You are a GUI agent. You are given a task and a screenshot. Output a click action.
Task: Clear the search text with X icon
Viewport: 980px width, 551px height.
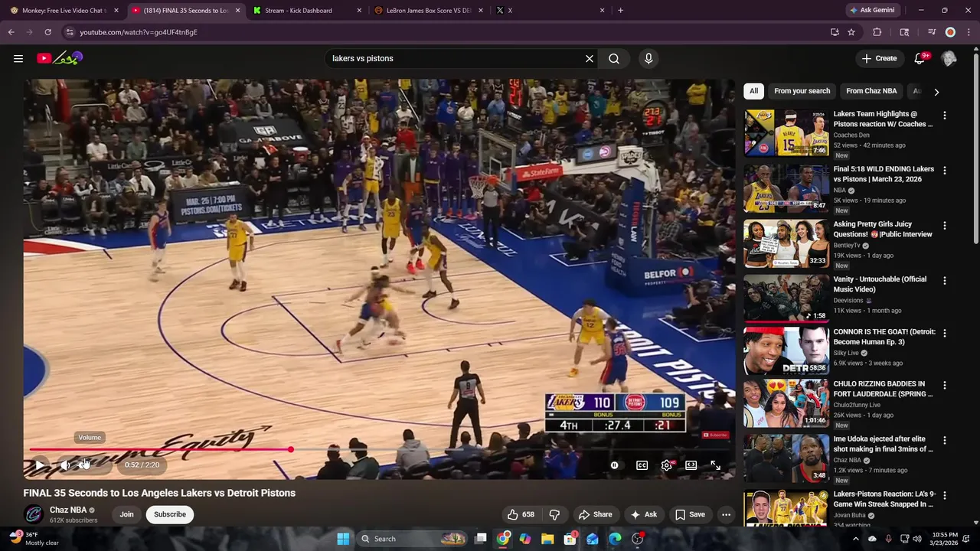click(x=590, y=58)
